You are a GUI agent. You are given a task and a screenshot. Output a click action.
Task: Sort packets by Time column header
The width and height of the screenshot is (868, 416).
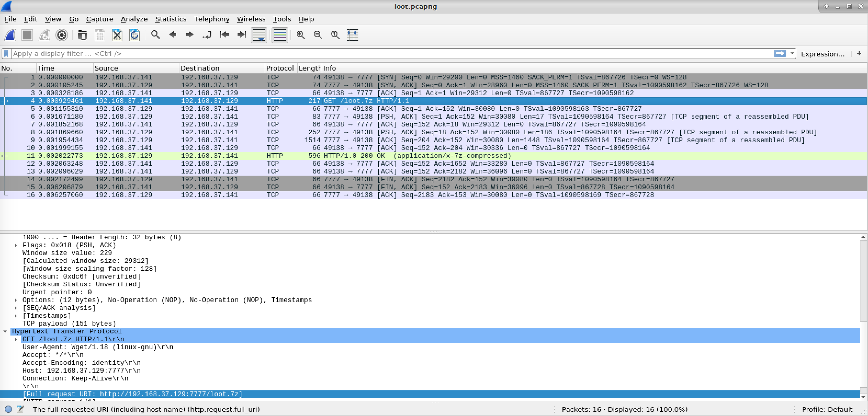pyautogui.click(x=65, y=68)
